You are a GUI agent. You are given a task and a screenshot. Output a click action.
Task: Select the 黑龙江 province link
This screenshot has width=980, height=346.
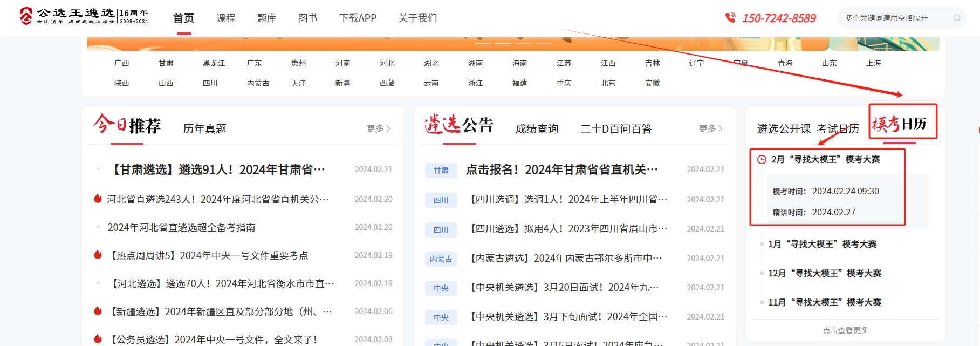214,63
